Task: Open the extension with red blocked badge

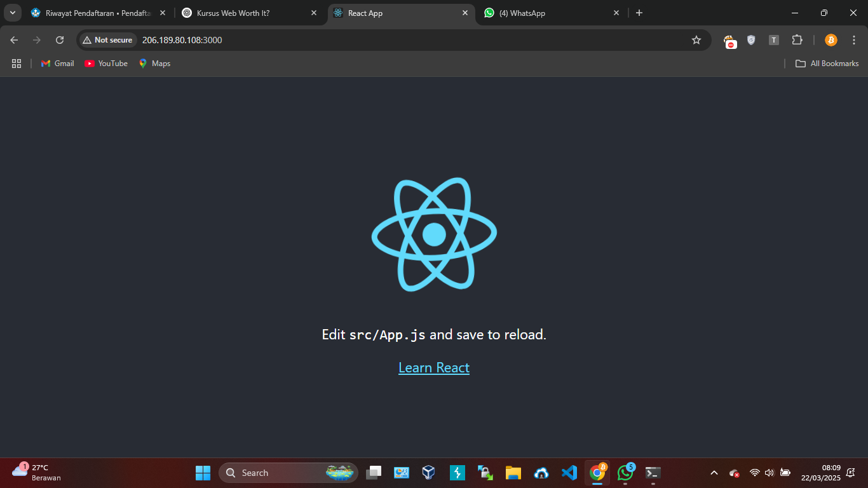Action: [x=731, y=41]
